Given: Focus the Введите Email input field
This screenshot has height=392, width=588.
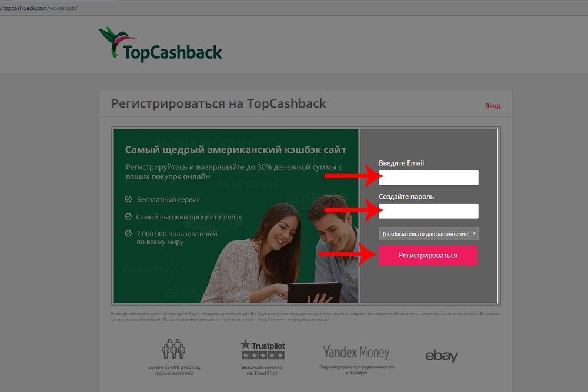Looking at the screenshot, I should coord(428,177).
